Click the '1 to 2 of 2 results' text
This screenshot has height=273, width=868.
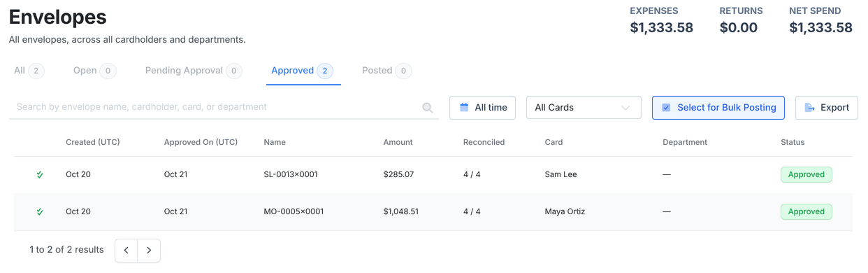coord(66,249)
